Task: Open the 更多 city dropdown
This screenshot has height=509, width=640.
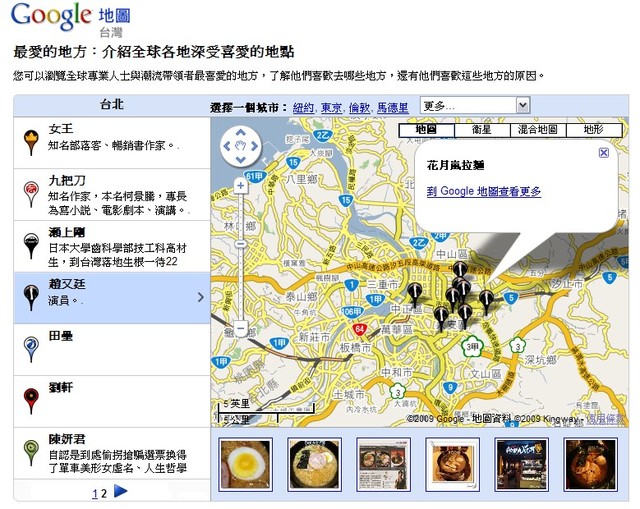Action: click(475, 106)
